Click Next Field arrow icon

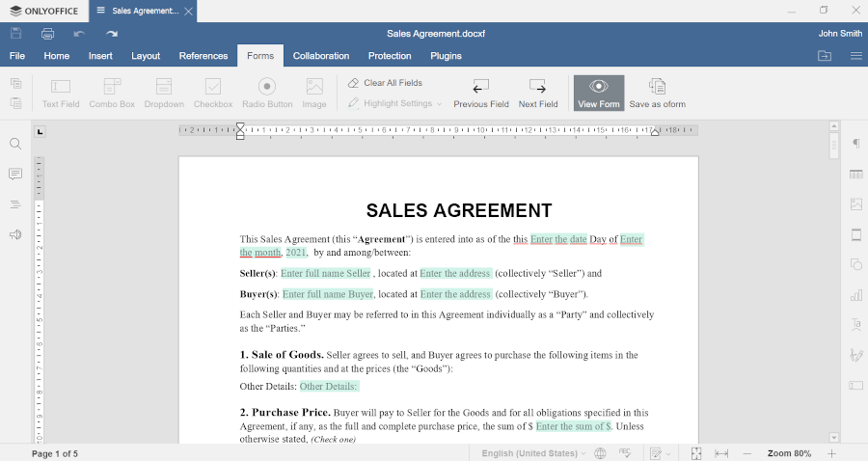[x=537, y=87]
